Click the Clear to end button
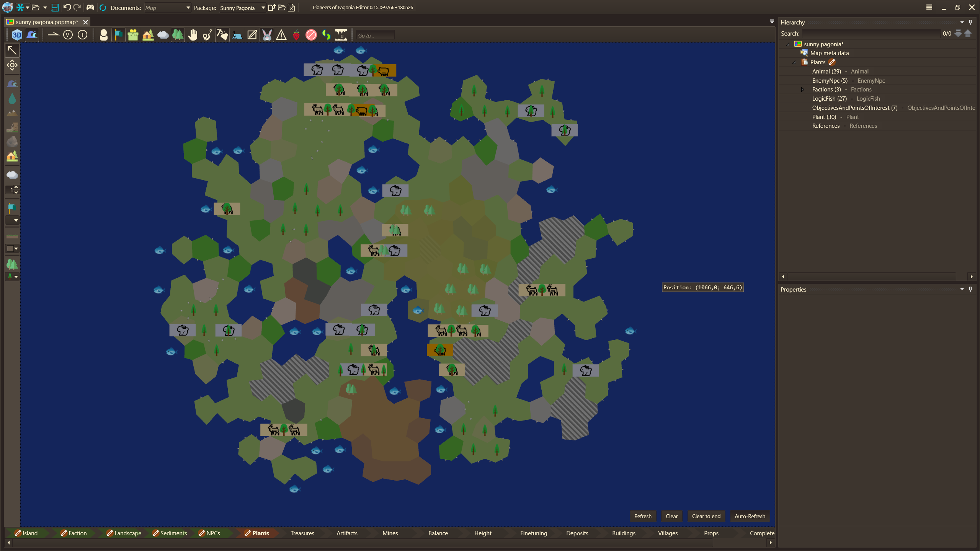Screen dimensions: 980x551 706,516
